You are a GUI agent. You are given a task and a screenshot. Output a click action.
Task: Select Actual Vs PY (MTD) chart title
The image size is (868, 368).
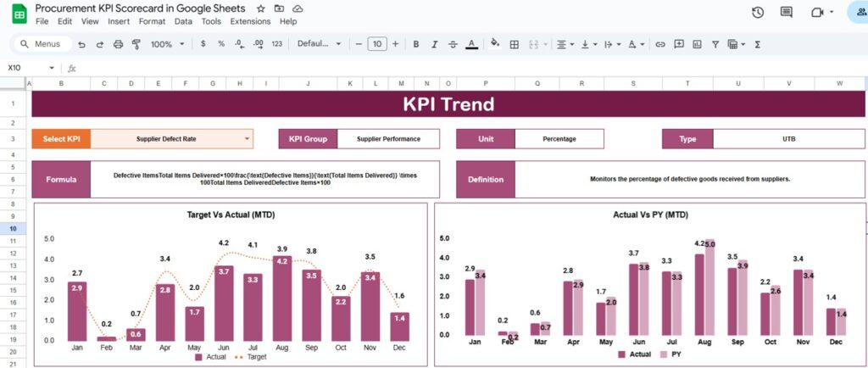pyautogui.click(x=650, y=215)
